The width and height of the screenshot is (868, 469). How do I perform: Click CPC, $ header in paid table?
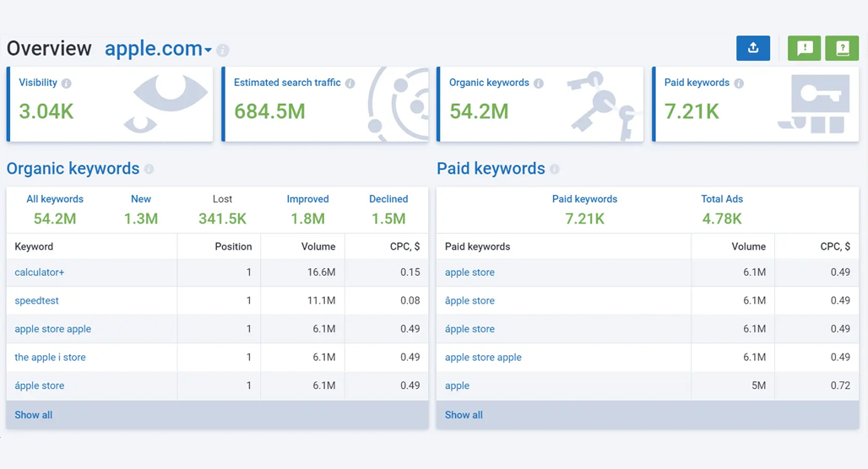pos(835,246)
